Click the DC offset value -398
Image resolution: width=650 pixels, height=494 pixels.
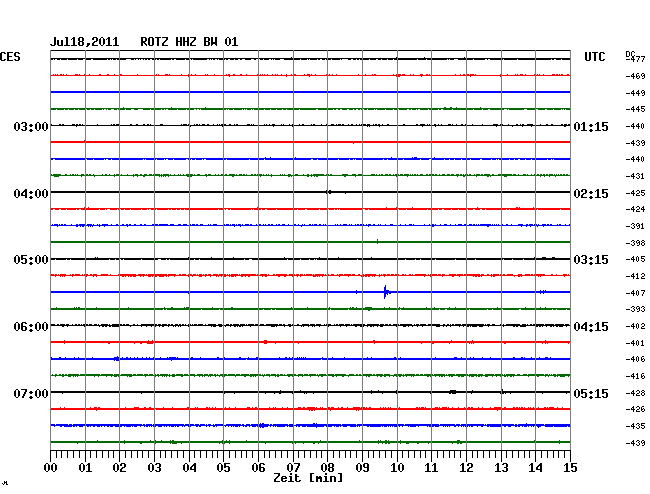pyautogui.click(x=635, y=243)
